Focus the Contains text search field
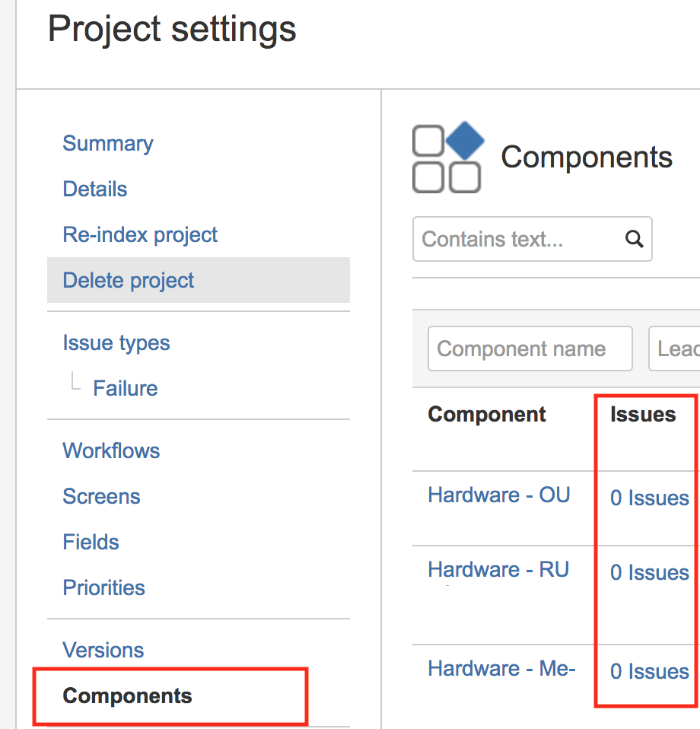 click(x=517, y=239)
